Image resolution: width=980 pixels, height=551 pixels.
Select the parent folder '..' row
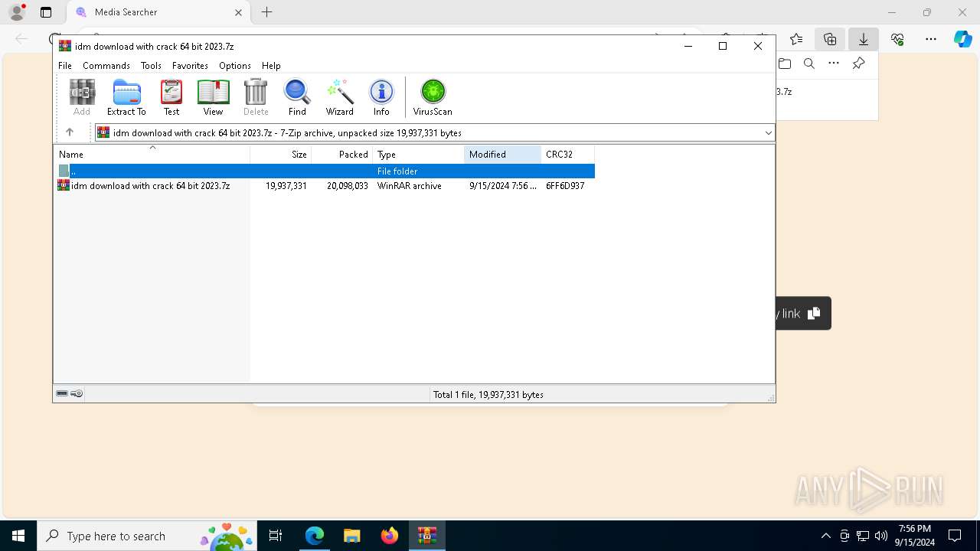coord(325,171)
